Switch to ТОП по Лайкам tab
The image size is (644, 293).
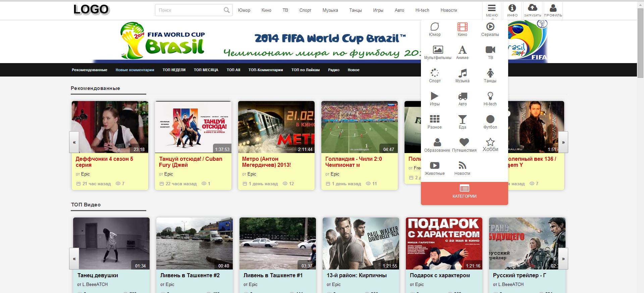point(306,70)
